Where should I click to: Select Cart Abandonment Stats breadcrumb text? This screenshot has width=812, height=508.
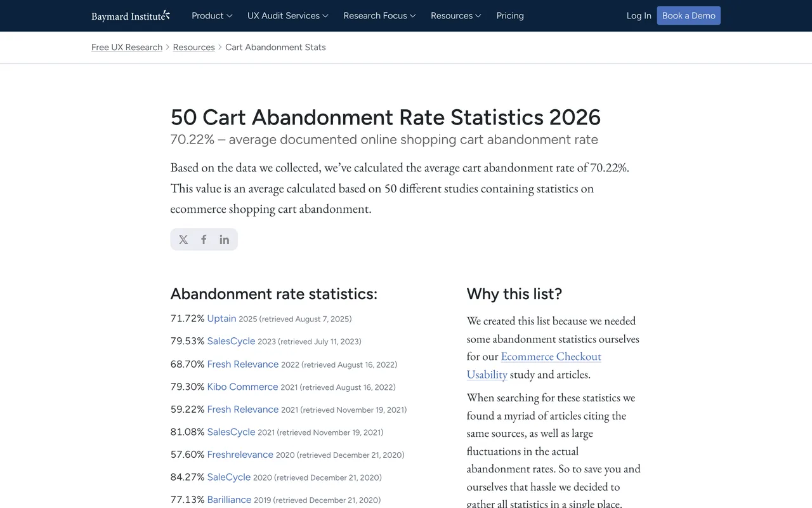click(x=275, y=47)
